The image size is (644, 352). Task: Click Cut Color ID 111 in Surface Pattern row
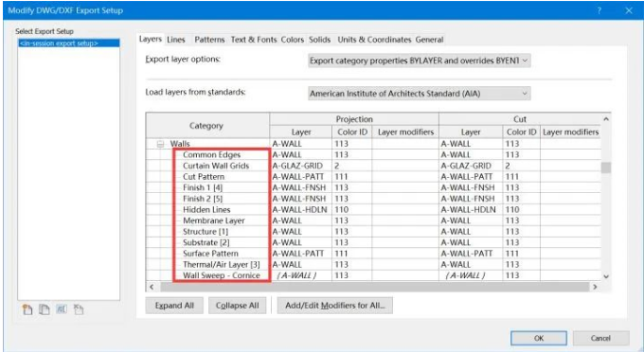521,254
